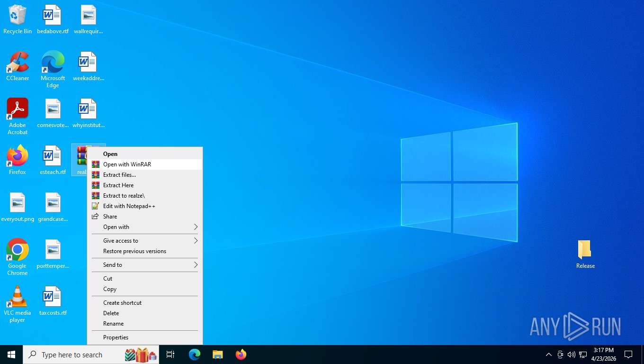The image size is (644, 364).
Task: Select the porttemper... image file
Action: pos(53,254)
